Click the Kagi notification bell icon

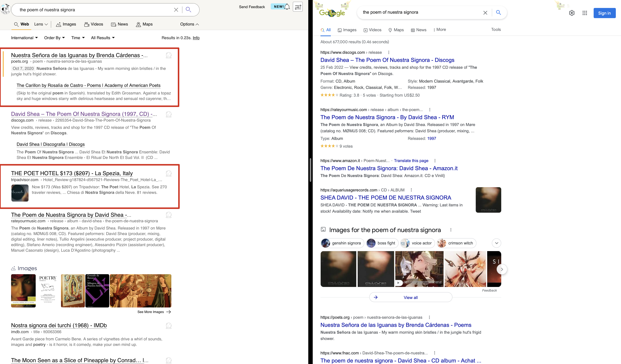287,7
